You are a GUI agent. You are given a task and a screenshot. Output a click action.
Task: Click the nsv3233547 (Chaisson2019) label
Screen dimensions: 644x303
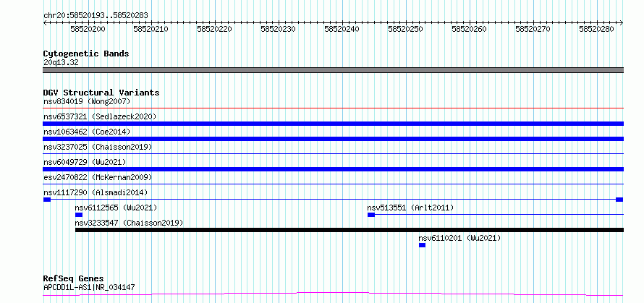point(129,223)
